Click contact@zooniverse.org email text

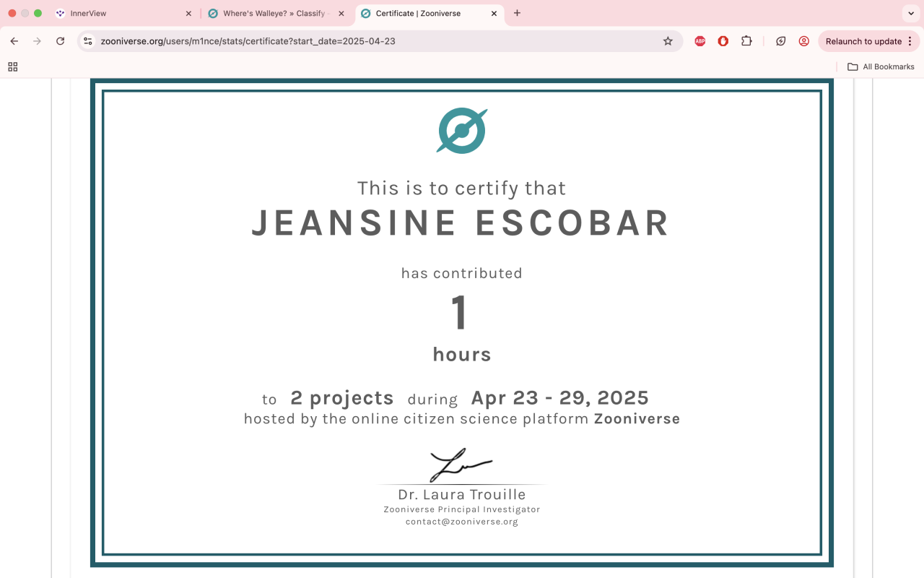(x=462, y=522)
